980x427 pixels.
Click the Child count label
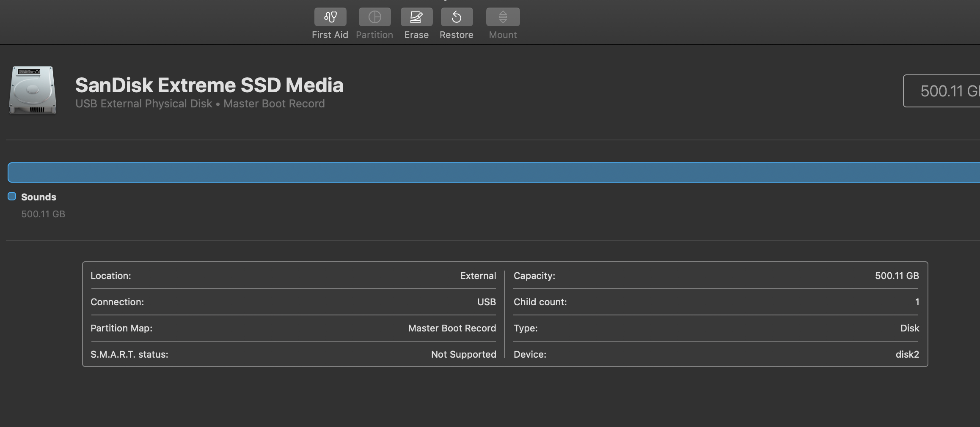(540, 302)
